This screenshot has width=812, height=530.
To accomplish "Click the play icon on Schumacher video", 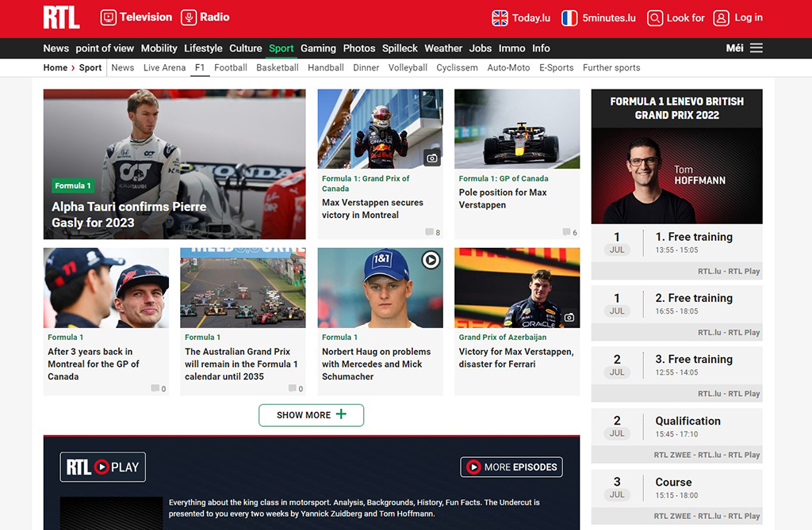I will tap(431, 260).
